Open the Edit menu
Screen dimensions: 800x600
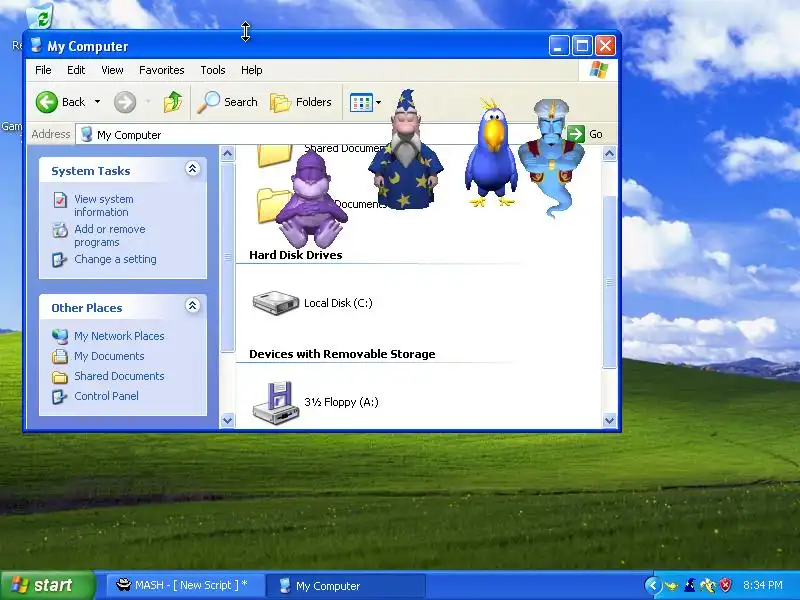point(76,70)
